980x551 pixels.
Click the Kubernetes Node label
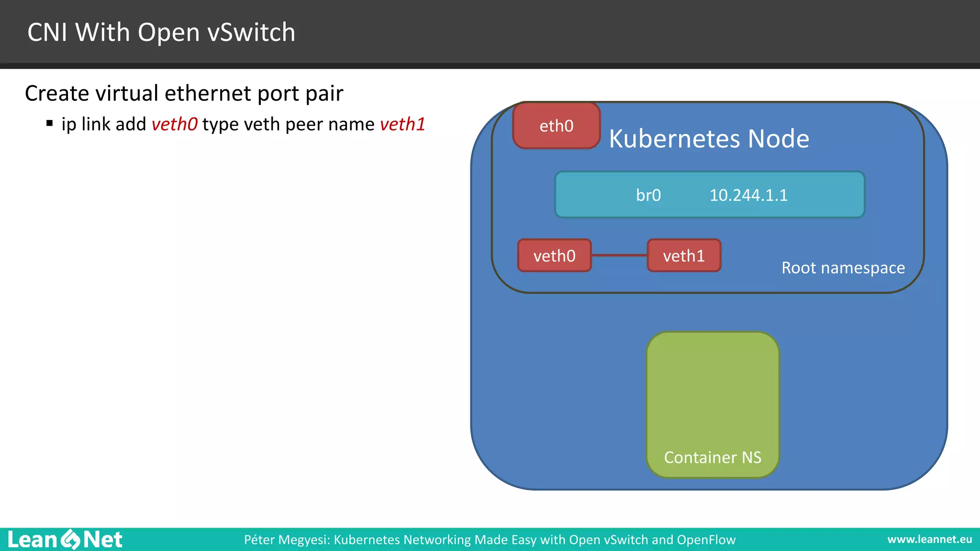[709, 139]
